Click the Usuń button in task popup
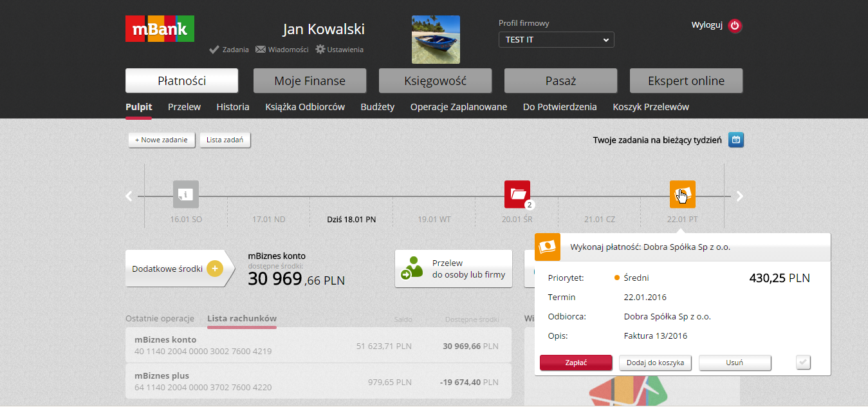Viewport: 868px width, 407px height. pos(735,363)
